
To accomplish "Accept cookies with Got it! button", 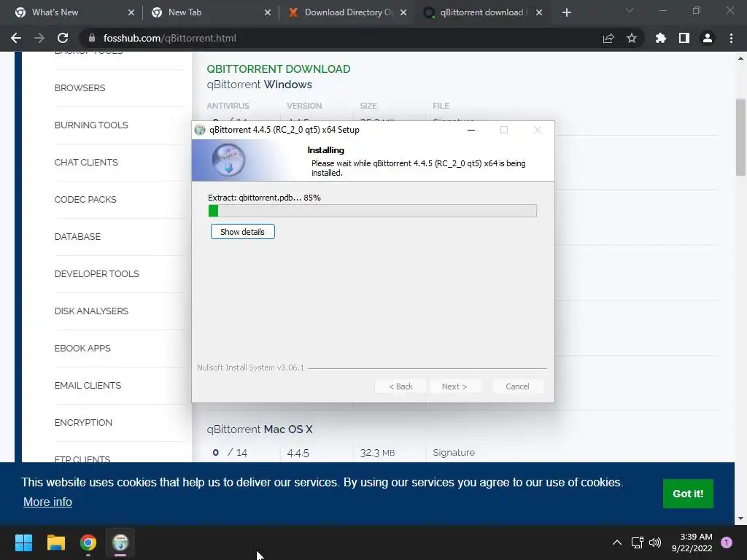I will 688,494.
